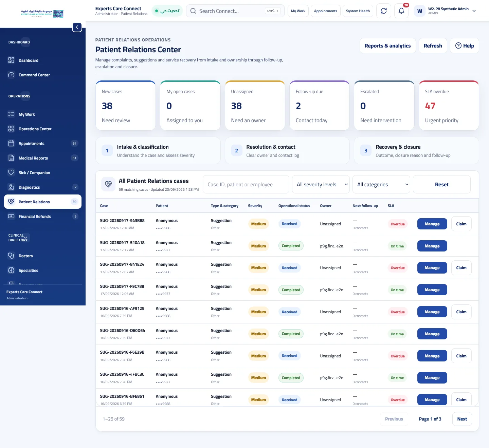The width and height of the screenshot is (489, 448).
Task: Click the Specialties brain icon
Action: (x=11, y=270)
